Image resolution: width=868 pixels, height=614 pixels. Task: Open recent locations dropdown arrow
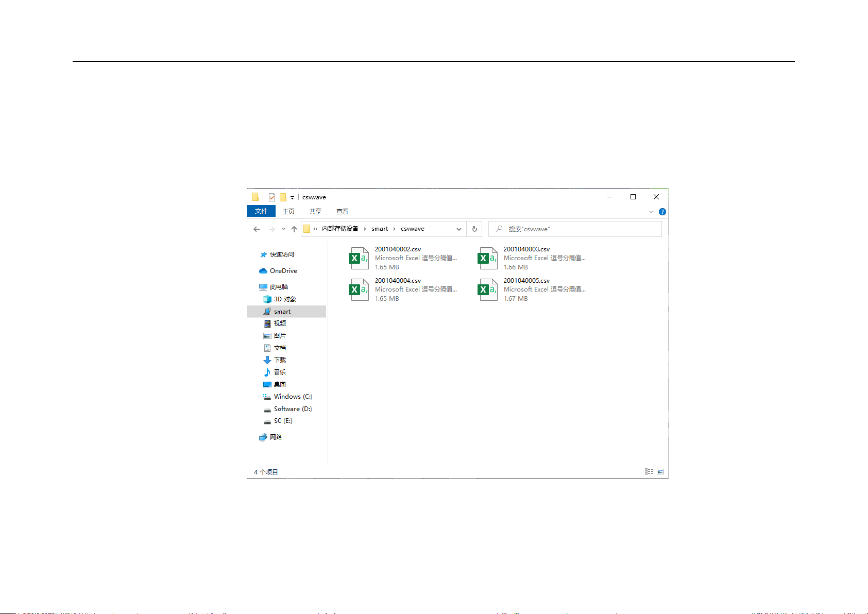283,229
